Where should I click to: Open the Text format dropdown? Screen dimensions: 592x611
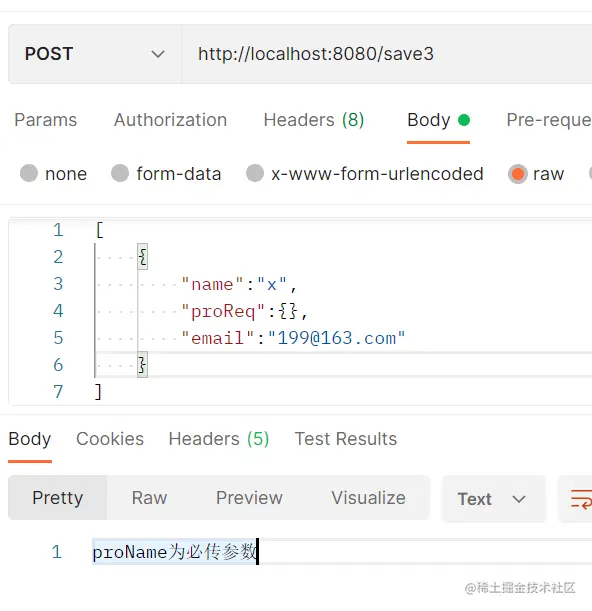click(x=494, y=499)
